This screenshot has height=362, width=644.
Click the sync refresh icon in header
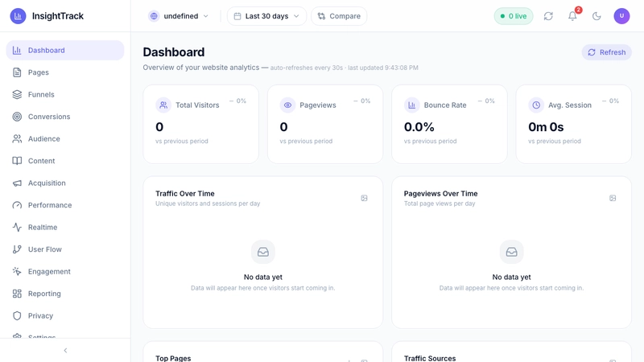(548, 16)
